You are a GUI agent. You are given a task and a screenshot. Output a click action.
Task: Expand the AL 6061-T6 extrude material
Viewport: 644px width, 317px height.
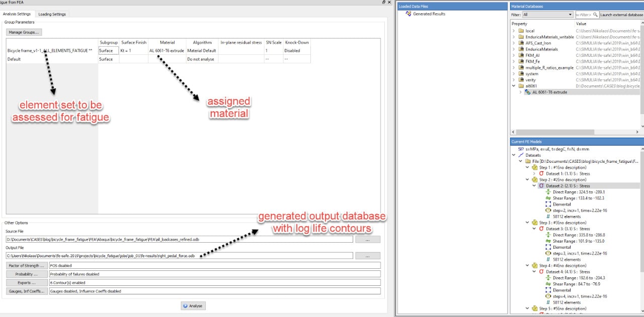(520, 92)
